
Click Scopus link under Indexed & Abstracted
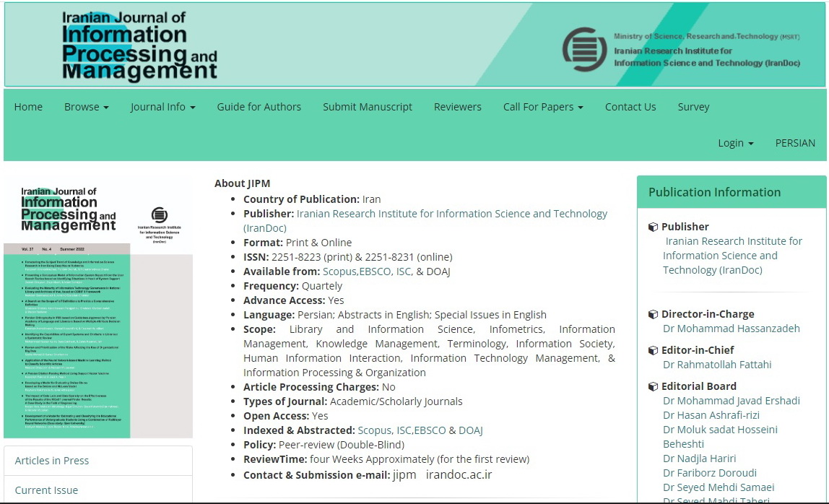(x=374, y=430)
